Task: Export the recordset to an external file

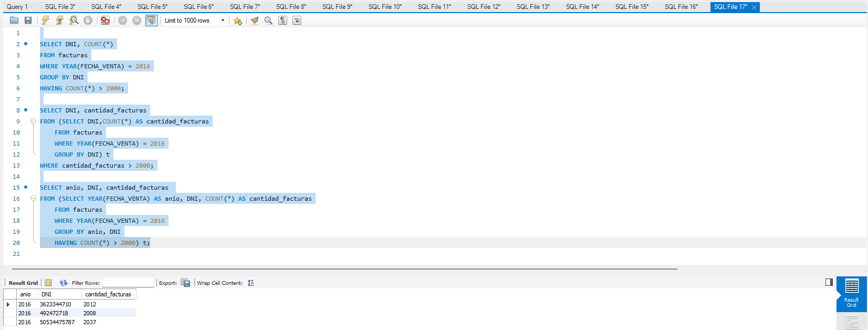Action: (x=185, y=283)
